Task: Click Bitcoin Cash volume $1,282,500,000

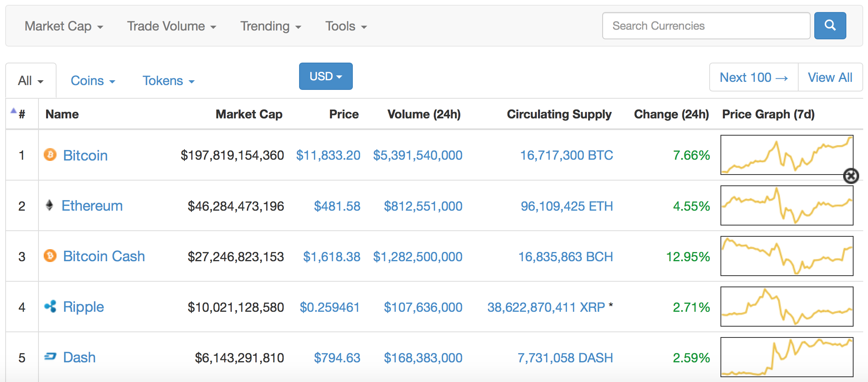Action: click(418, 257)
